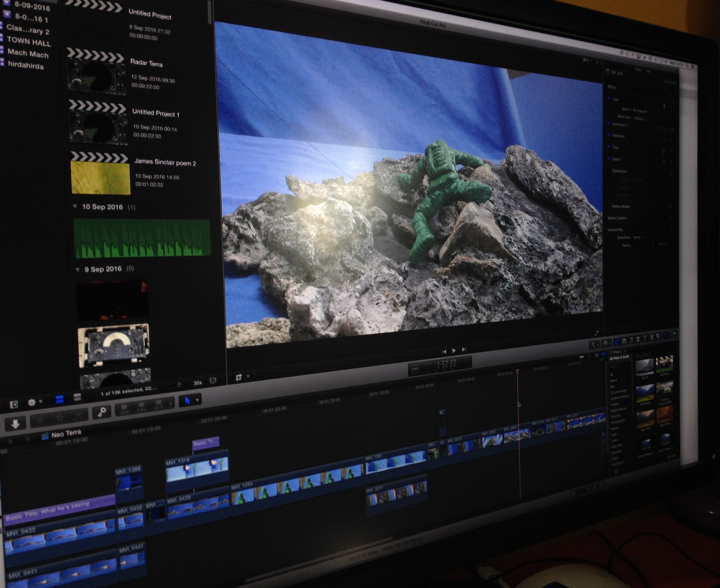The width and height of the screenshot is (720, 588).
Task: Collapse the 10 Sep 2016 group
Action: pos(75,206)
